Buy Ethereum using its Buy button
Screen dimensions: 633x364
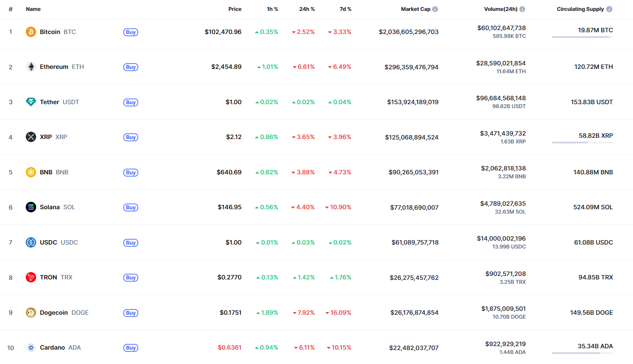131,67
